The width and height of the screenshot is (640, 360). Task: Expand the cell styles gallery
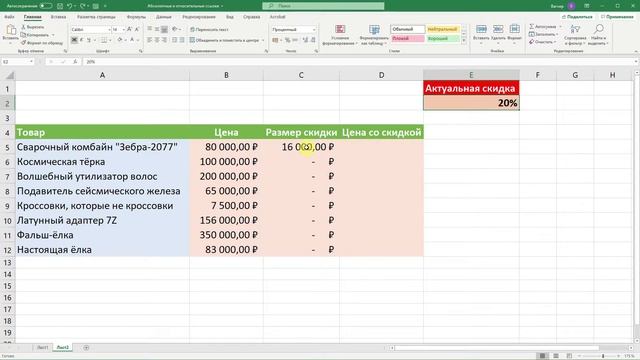click(464, 40)
